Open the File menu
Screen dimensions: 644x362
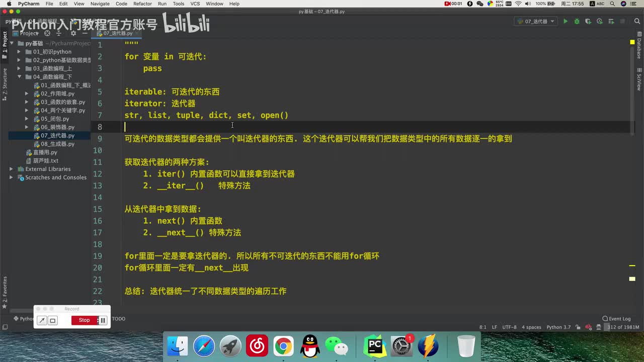click(49, 4)
